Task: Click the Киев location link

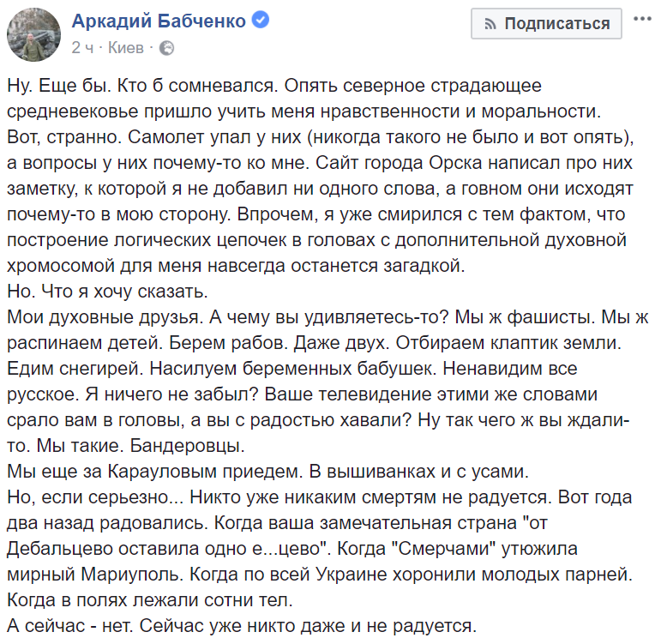Action: 129,47
